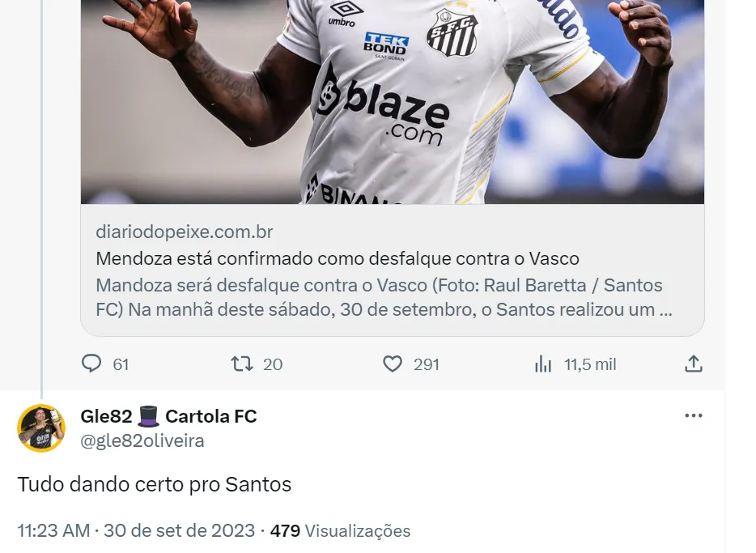
Task: Click the reply speech bubble icon
Action: click(x=91, y=364)
